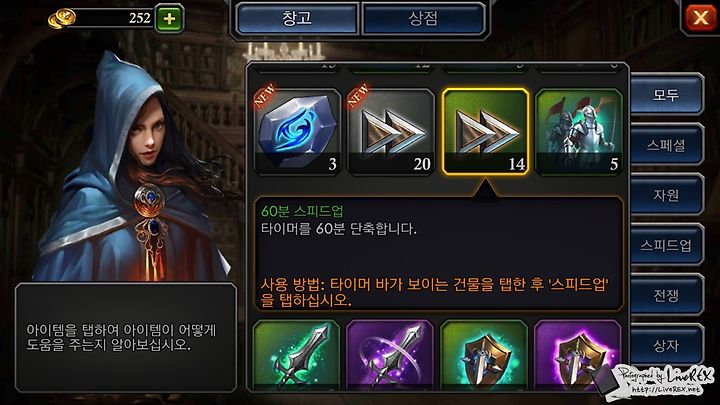Filter items by 상자 category
The image size is (720, 405).
pos(666,345)
